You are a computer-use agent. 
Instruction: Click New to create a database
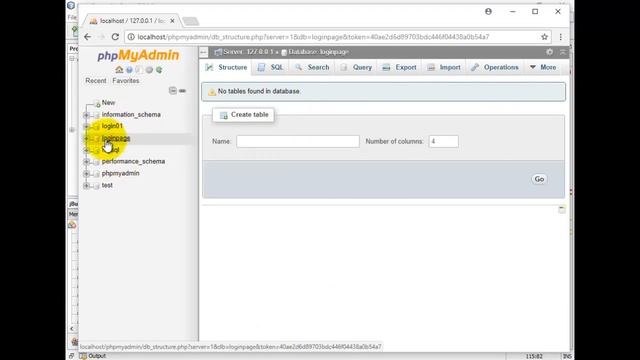(108, 102)
